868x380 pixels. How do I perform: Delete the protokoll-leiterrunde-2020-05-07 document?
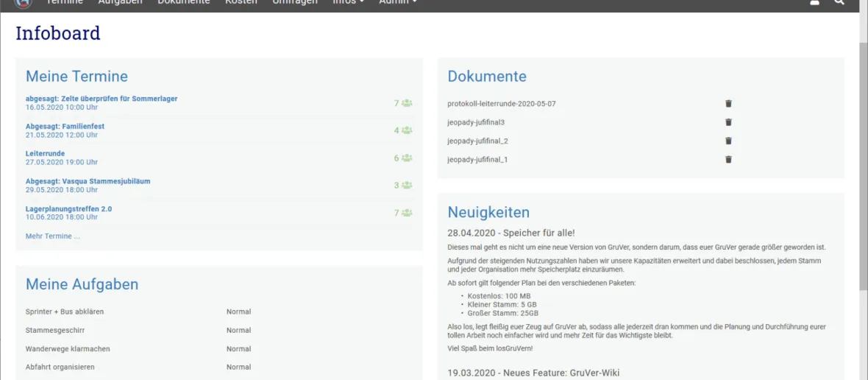[728, 104]
